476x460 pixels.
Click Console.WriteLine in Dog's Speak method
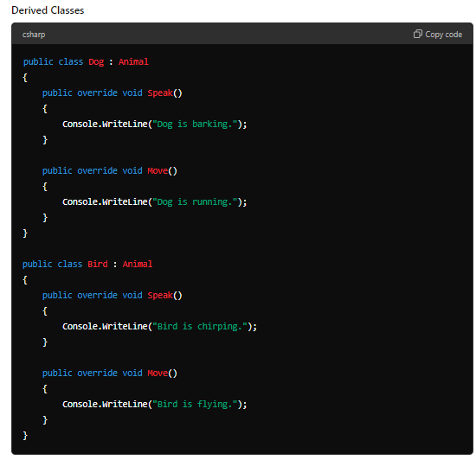click(105, 124)
